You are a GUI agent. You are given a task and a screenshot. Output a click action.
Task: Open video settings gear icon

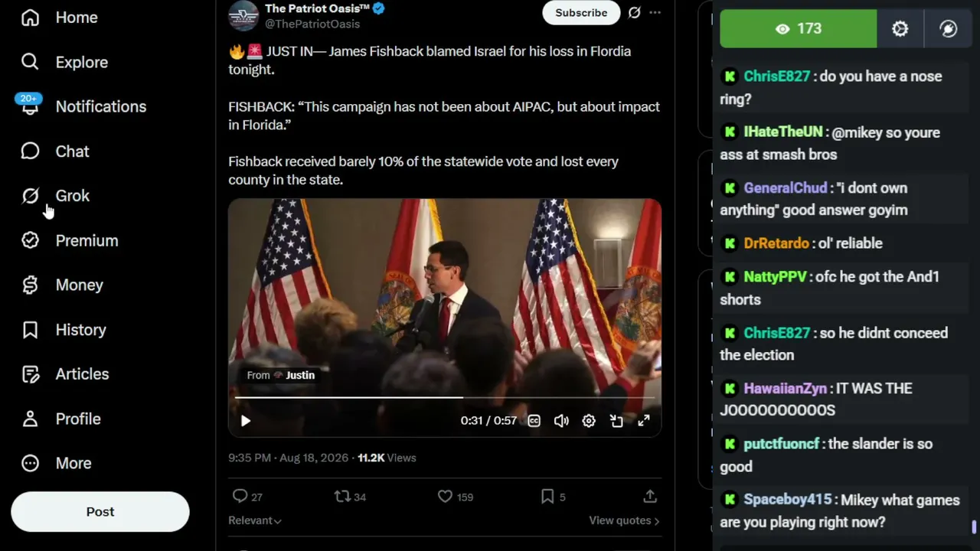pyautogui.click(x=589, y=421)
